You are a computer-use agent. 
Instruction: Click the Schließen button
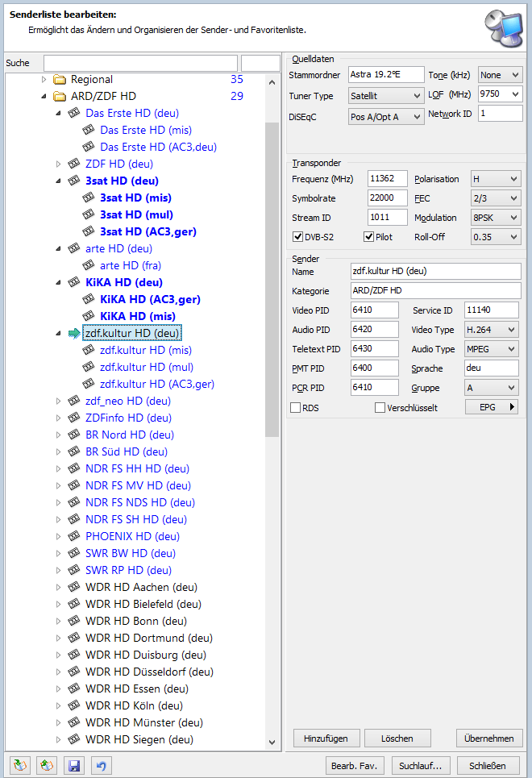(488, 766)
